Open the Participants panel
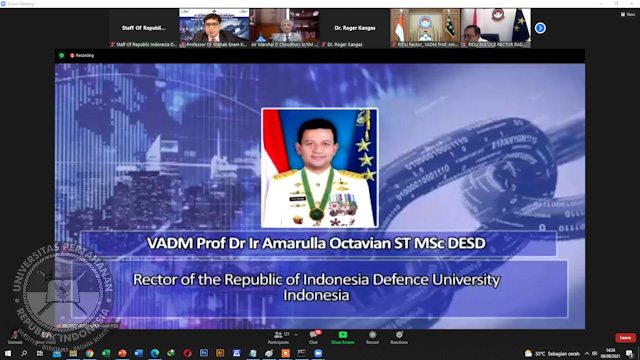640x360 pixels. coord(278,338)
